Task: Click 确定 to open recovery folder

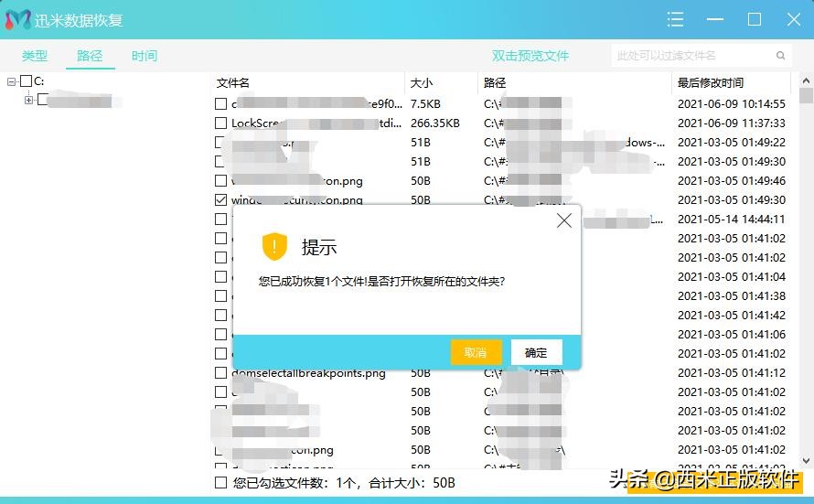Action: point(536,352)
